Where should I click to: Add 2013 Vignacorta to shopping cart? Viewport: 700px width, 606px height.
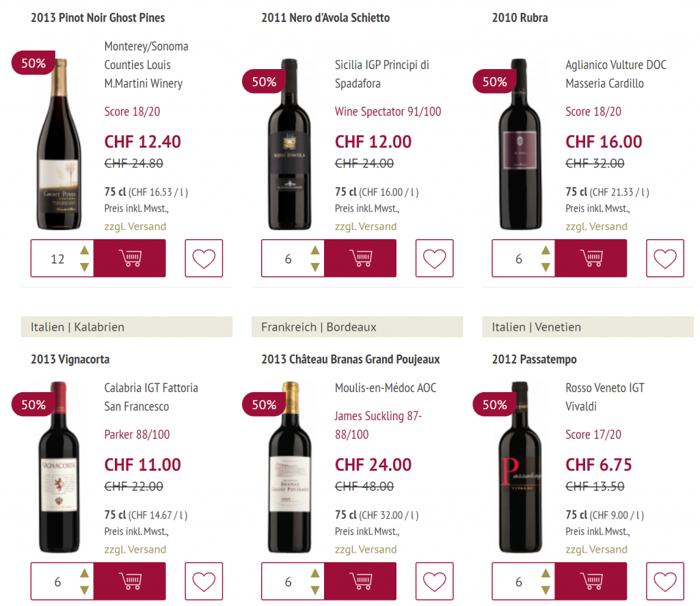[x=130, y=581]
